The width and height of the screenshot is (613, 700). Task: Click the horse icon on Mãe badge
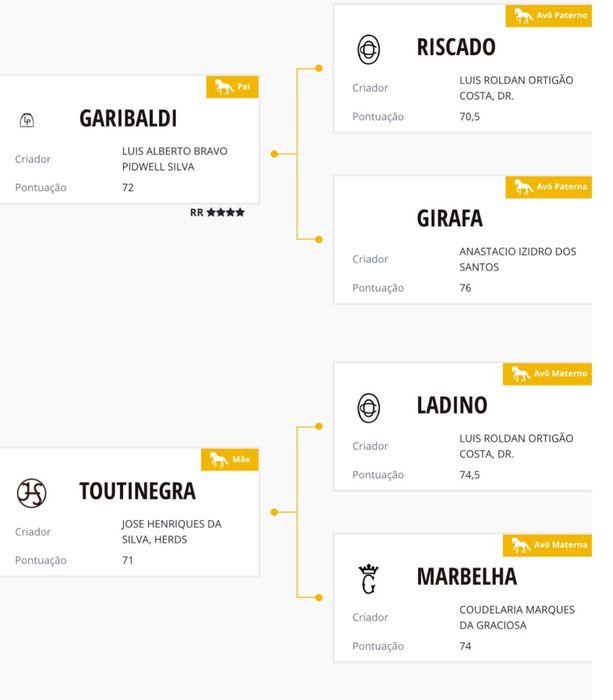220,460
